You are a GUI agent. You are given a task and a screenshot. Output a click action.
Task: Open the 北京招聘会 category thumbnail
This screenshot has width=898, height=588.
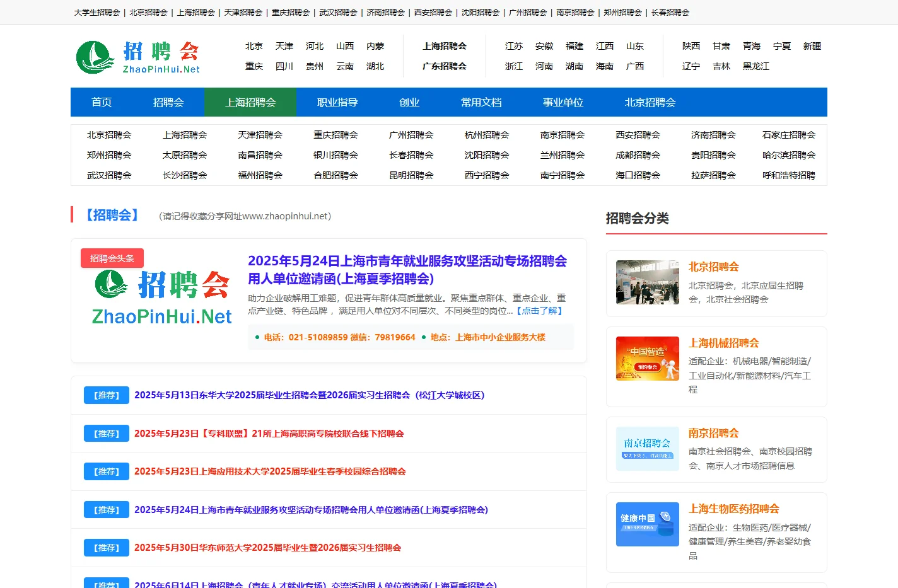click(648, 282)
